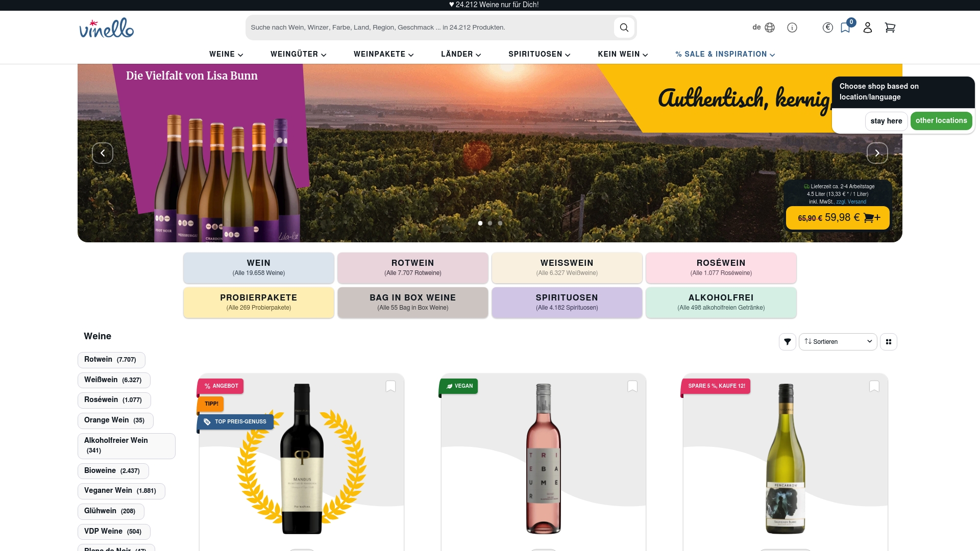Open the wishlist bookmark icon in header
Viewport: 980px width, 551px height.
pyautogui.click(x=846, y=28)
